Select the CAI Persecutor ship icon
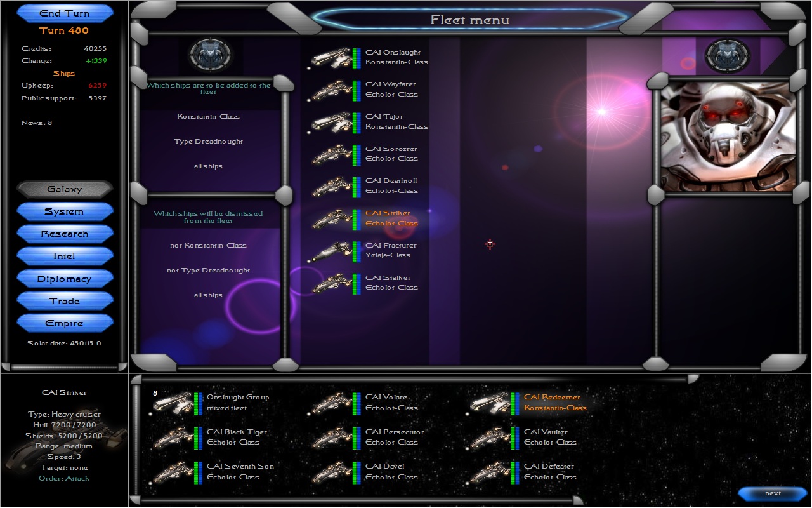 tap(331, 438)
